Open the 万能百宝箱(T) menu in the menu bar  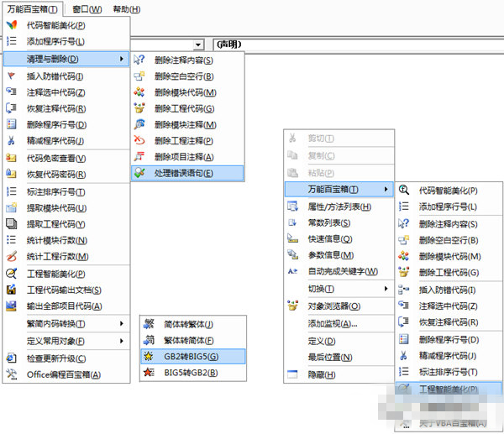32,9
